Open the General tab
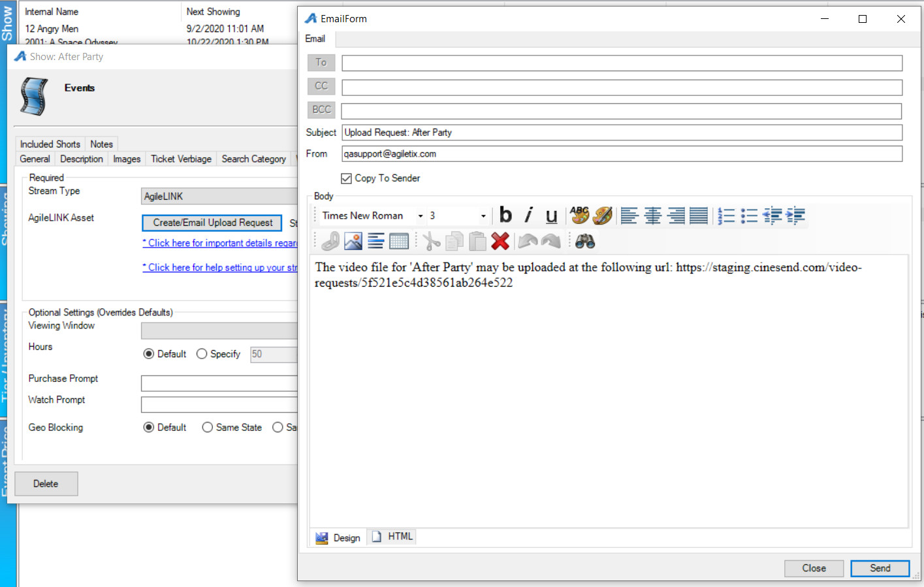 [x=35, y=159]
